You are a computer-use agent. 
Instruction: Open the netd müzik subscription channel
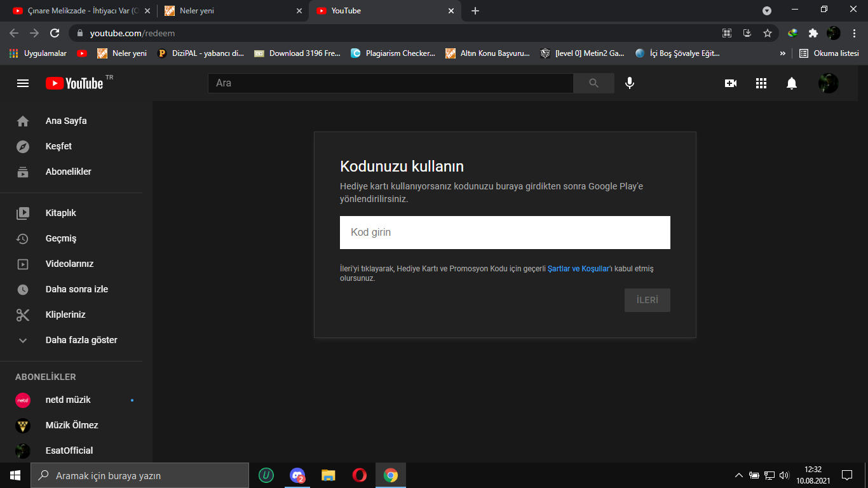pos(68,400)
